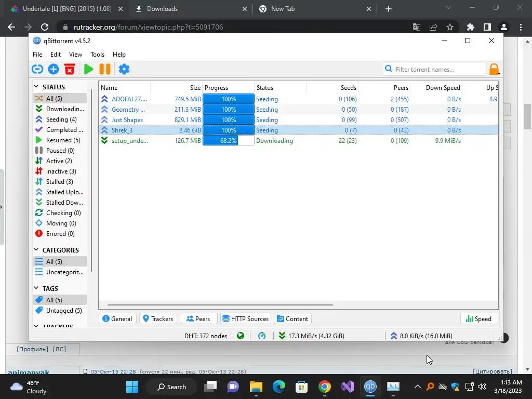The height and width of the screenshot is (399, 532).
Task: Click the Filter torrent names field
Action: click(435, 69)
